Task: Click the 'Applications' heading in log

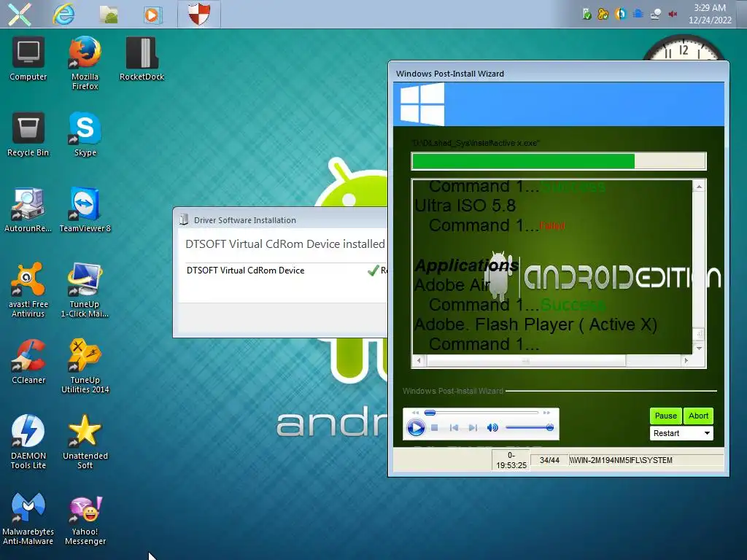Action: point(466,265)
